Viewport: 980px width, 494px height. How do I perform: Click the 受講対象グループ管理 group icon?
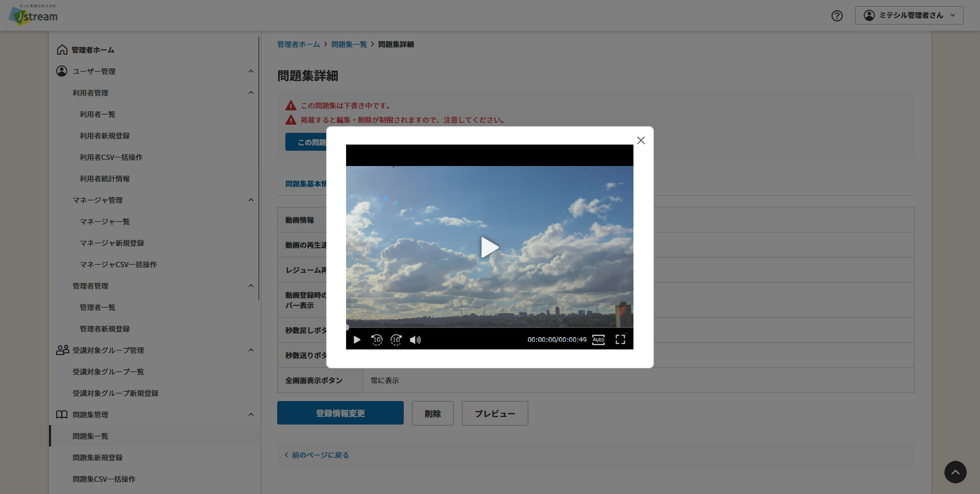tap(62, 350)
